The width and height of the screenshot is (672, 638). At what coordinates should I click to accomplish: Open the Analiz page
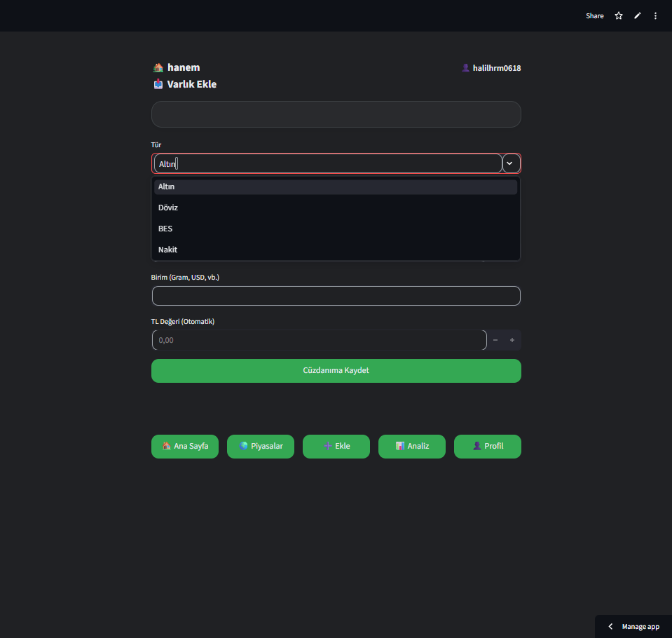[x=412, y=447]
